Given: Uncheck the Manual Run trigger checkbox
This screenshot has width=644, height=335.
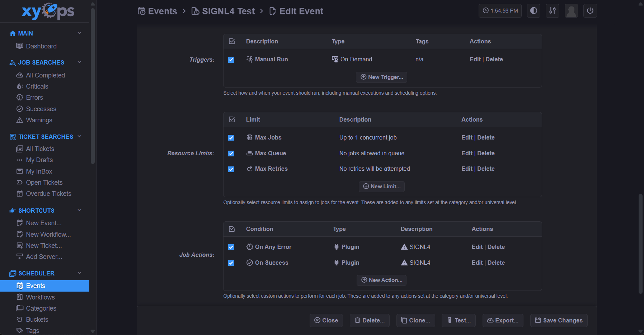Looking at the screenshot, I should pyautogui.click(x=231, y=60).
